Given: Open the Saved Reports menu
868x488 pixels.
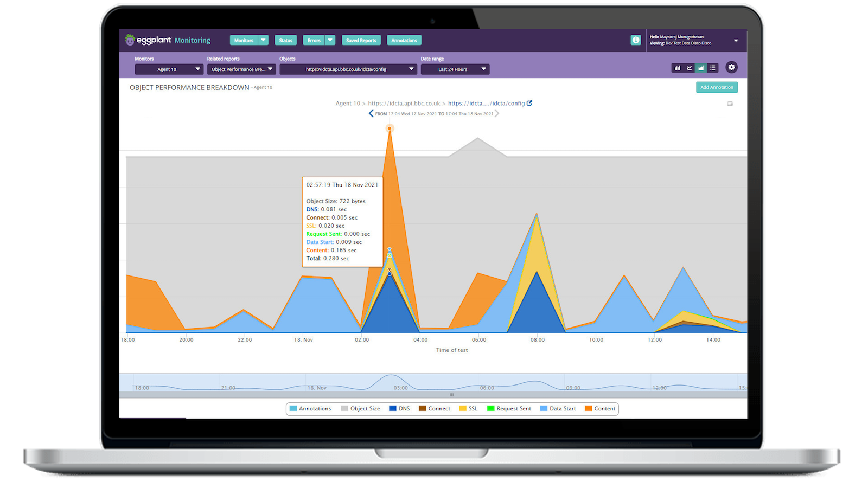Looking at the screenshot, I should (361, 40).
